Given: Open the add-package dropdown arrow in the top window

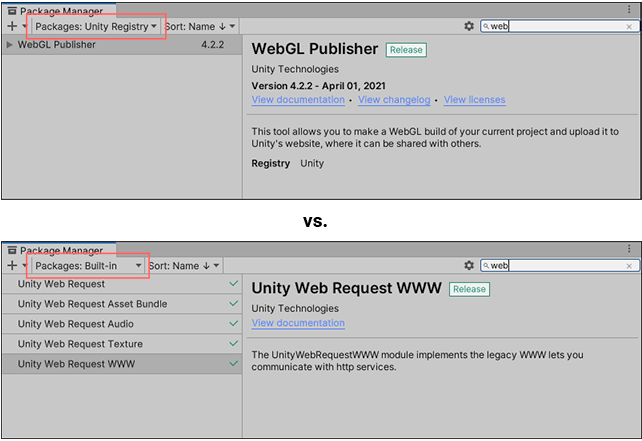Looking at the screenshot, I should point(25,26).
